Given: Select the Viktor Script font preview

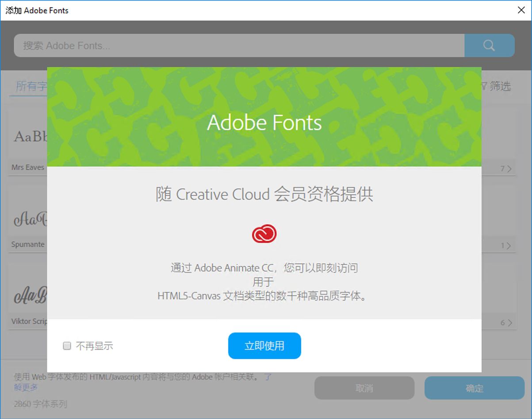Looking at the screenshot, I should (27, 293).
